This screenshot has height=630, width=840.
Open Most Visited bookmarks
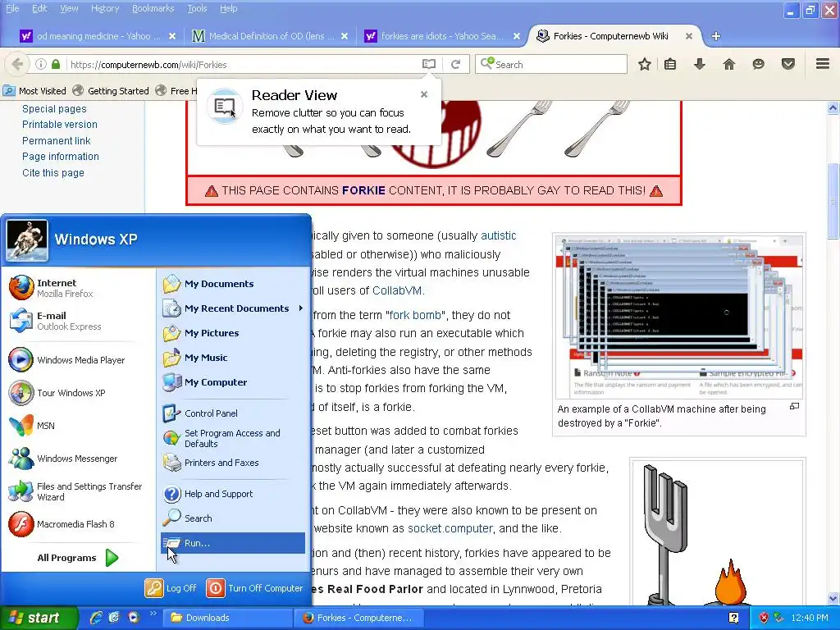34,90
